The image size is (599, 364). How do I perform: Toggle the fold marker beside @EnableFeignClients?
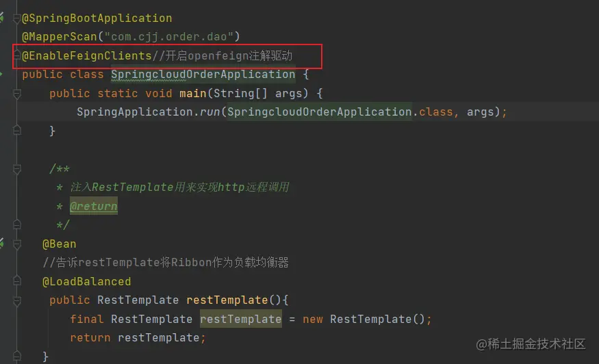point(16,56)
